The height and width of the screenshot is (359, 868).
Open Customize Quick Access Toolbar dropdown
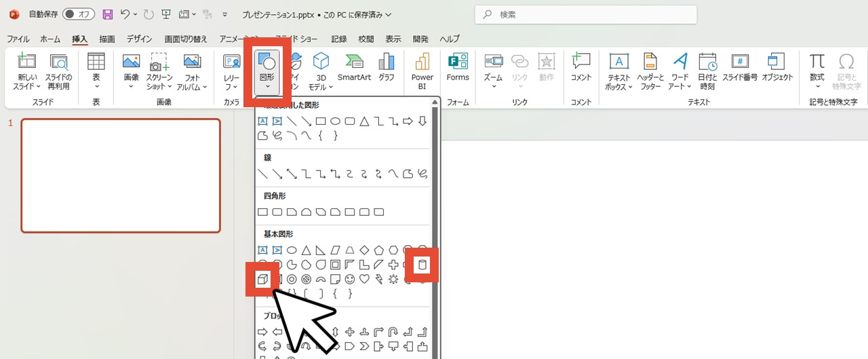tap(224, 14)
